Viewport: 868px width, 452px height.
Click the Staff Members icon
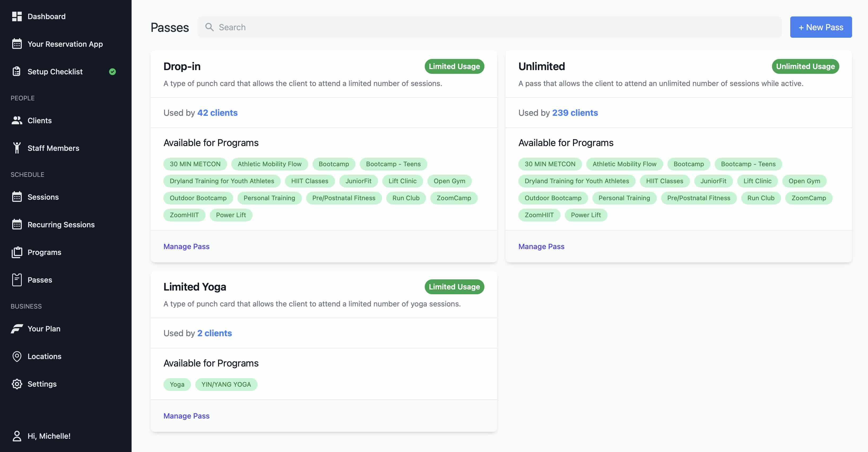[x=17, y=148]
